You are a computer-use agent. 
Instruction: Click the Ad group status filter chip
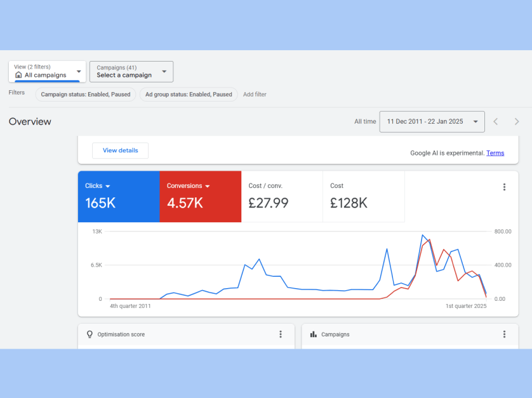coord(189,95)
